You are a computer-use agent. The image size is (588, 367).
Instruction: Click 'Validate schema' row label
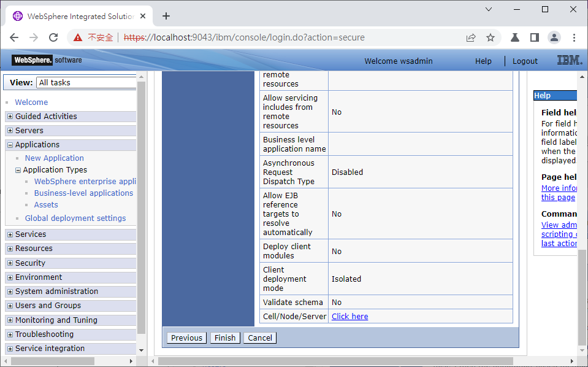point(293,303)
